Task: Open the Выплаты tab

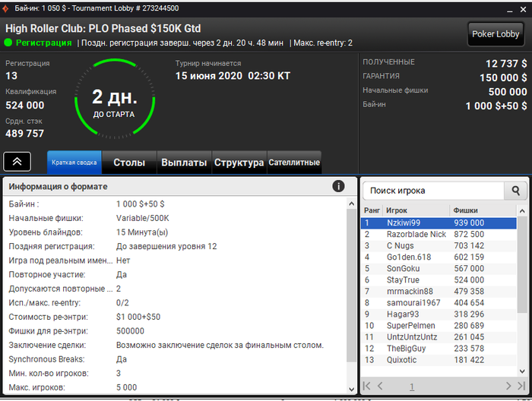Action: coord(184,163)
